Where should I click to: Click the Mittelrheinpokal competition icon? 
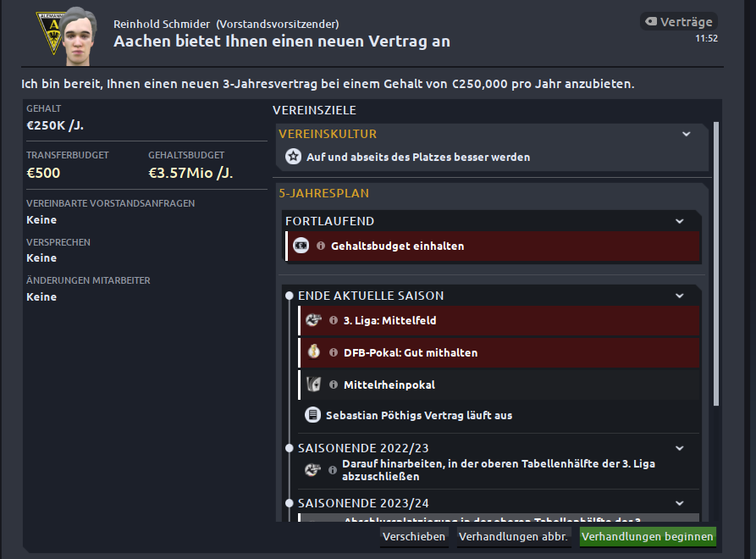pos(313,385)
